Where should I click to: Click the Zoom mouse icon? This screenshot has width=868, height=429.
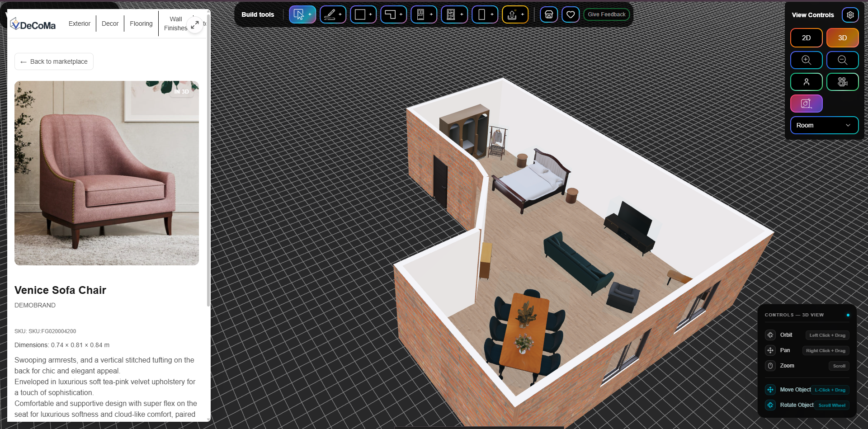coord(770,366)
